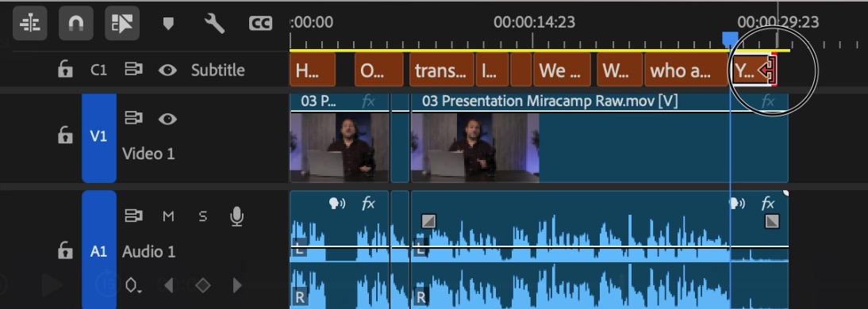Enable voice-over record microphone on Audio 1
Image resolution: width=868 pixels, height=309 pixels.
[x=237, y=216]
